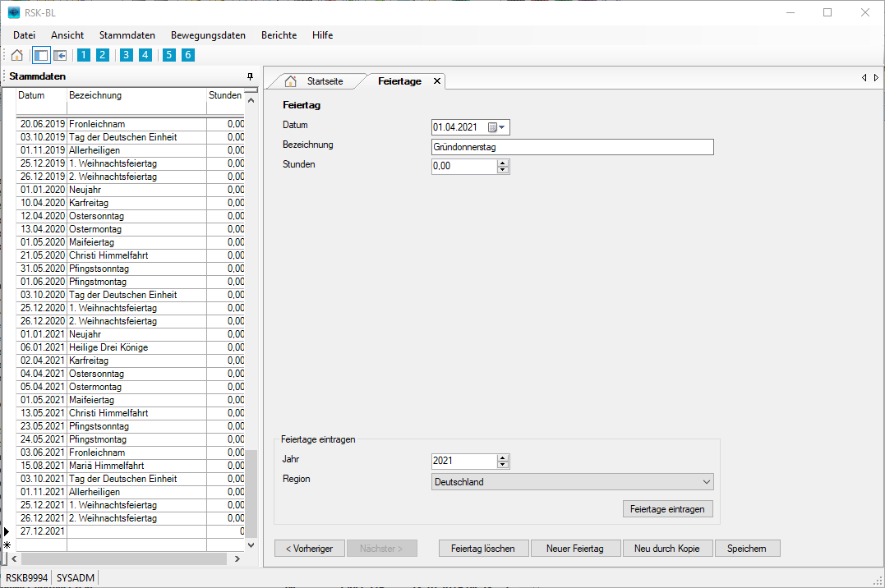Close the Feiertage tab

[437, 81]
